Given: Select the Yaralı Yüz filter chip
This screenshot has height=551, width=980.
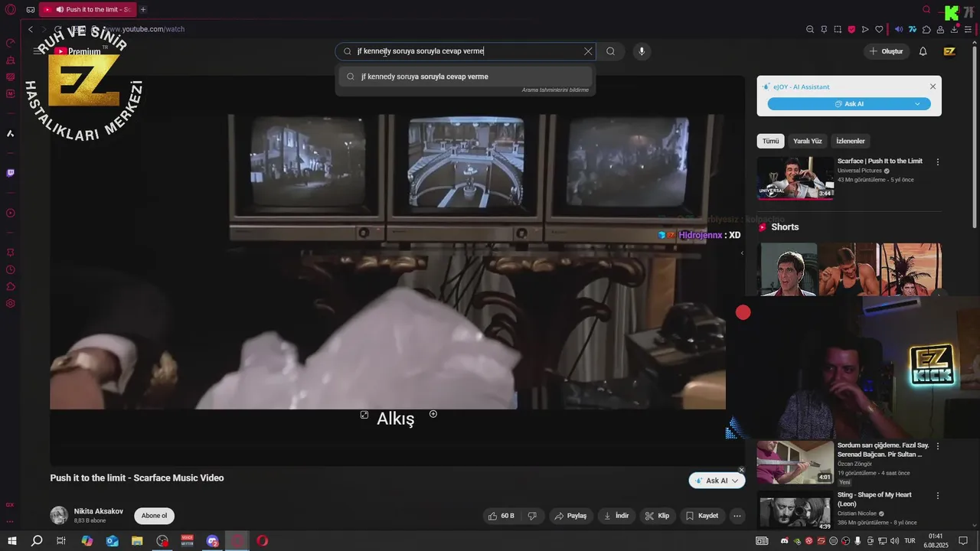Looking at the screenshot, I should pos(807,141).
